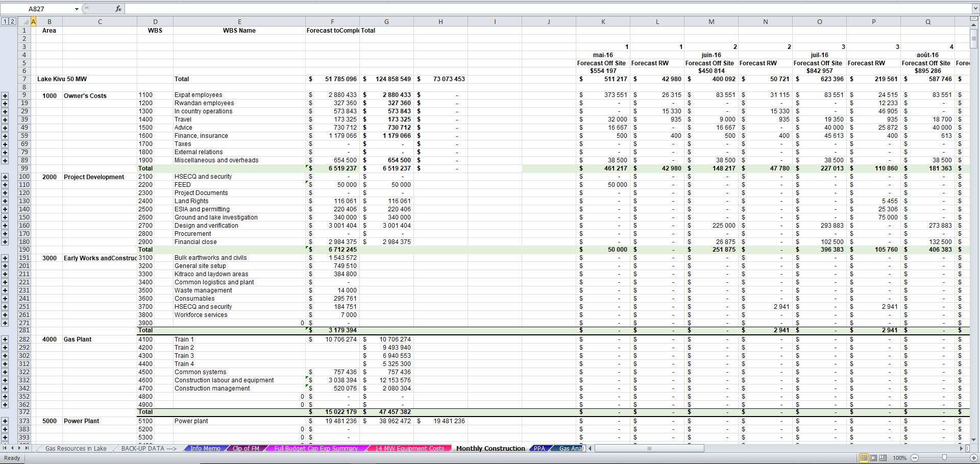Select the Info Memo sheet tab

tap(205, 449)
